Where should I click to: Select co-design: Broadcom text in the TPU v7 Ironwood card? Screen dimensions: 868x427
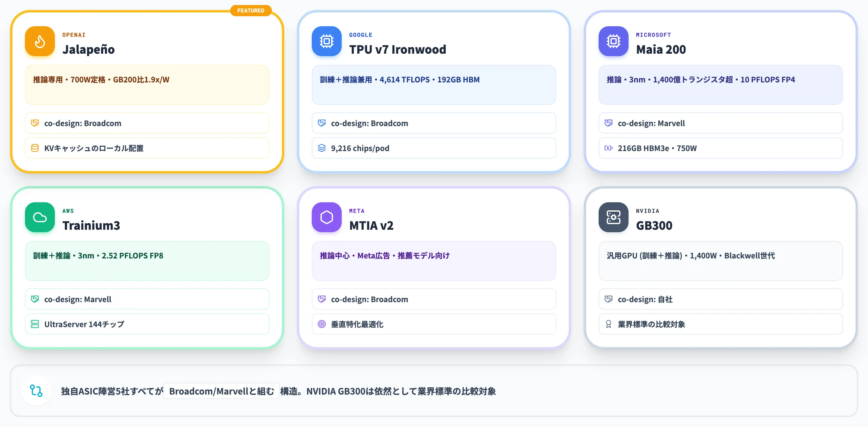point(370,123)
